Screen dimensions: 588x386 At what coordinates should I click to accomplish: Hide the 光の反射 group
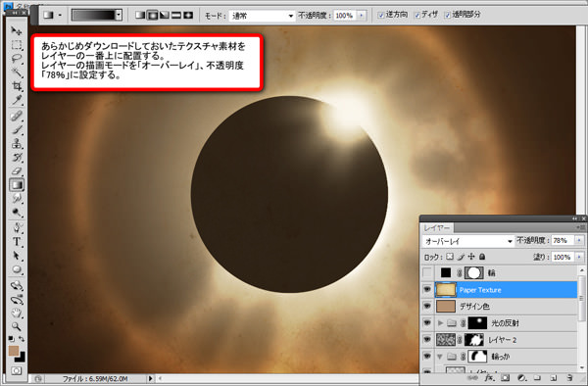coord(427,322)
